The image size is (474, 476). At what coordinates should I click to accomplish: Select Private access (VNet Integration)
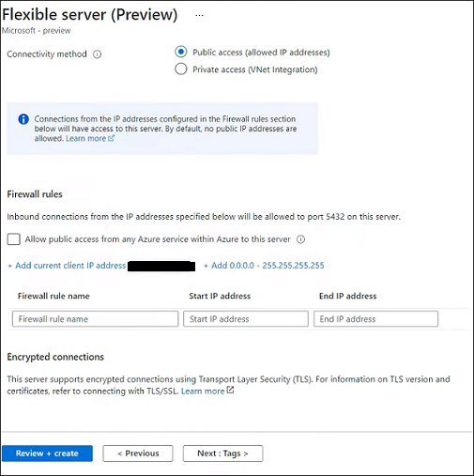click(181, 69)
